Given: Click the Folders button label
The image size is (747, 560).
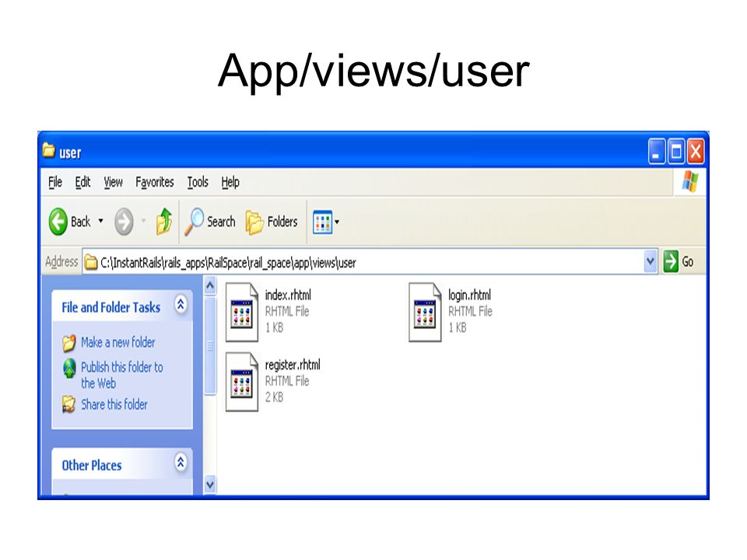Looking at the screenshot, I should tap(282, 222).
